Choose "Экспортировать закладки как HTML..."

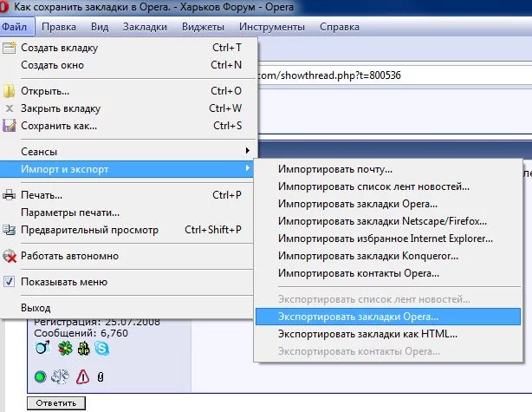click(367, 334)
